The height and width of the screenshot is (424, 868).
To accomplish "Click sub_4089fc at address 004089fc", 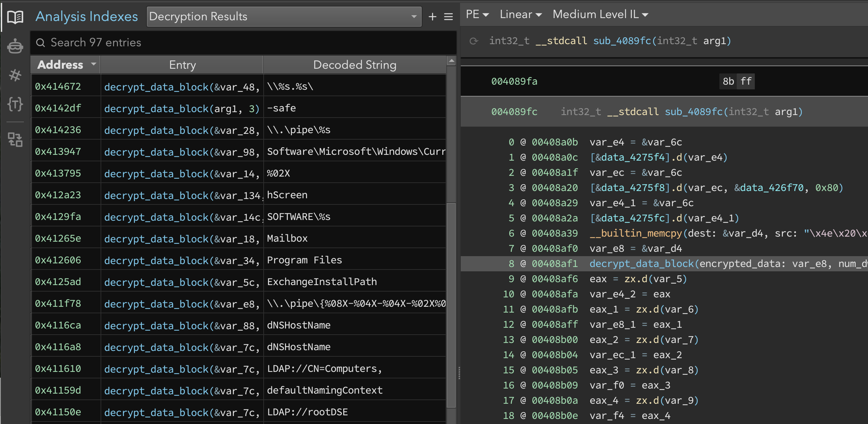I will [694, 112].
